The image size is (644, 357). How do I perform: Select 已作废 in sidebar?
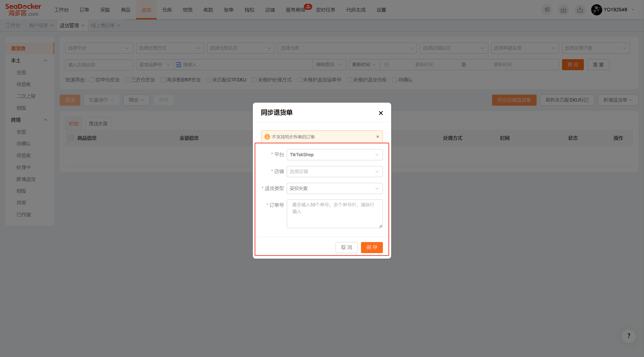click(x=24, y=215)
